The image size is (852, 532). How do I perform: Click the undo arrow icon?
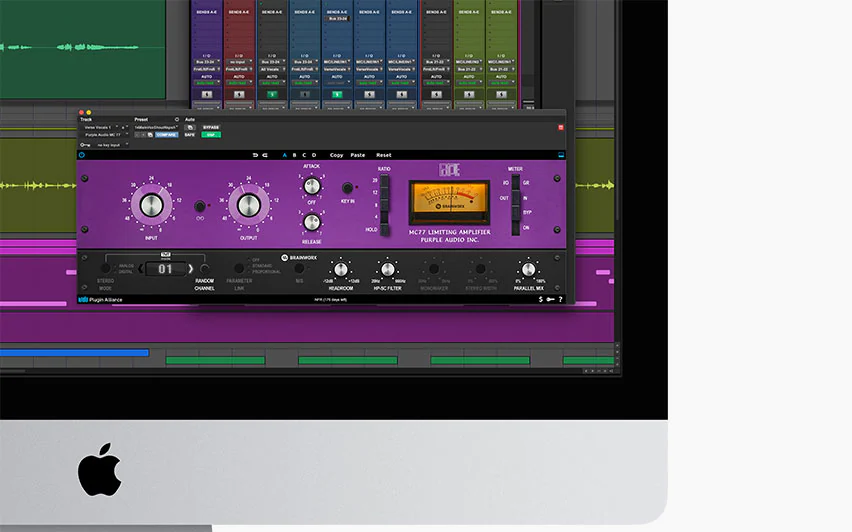tap(255, 155)
